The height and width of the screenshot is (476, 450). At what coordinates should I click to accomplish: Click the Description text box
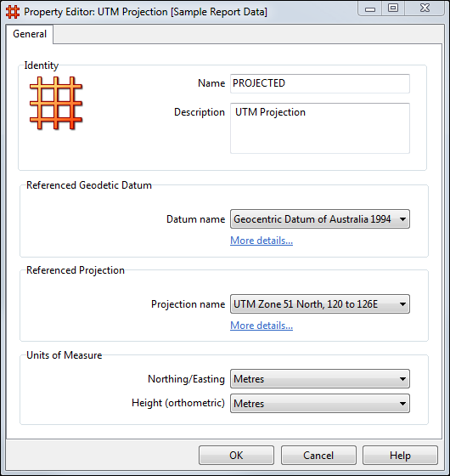click(x=320, y=128)
